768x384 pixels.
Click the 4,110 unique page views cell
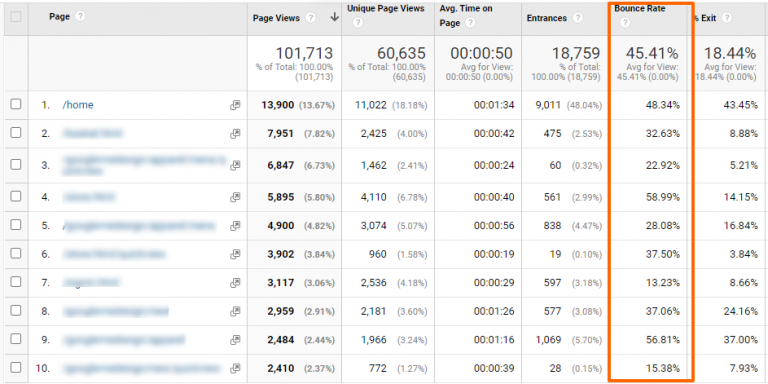374,197
